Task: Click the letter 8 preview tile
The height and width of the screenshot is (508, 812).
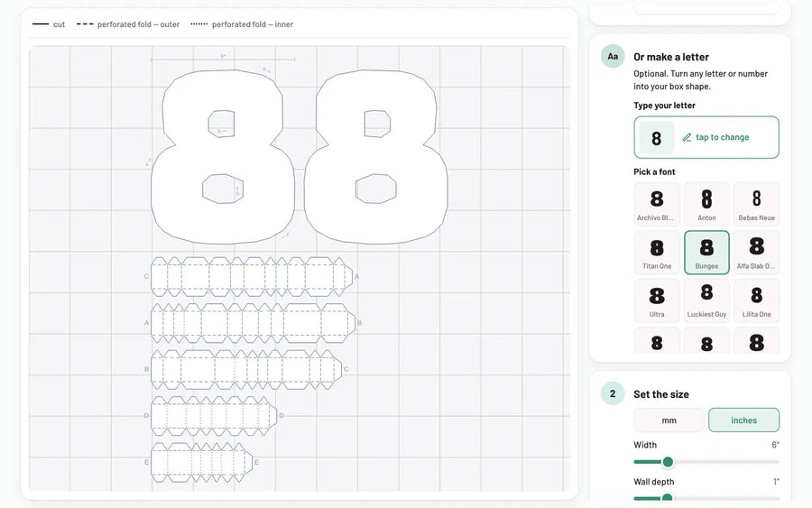Action: coord(656,138)
